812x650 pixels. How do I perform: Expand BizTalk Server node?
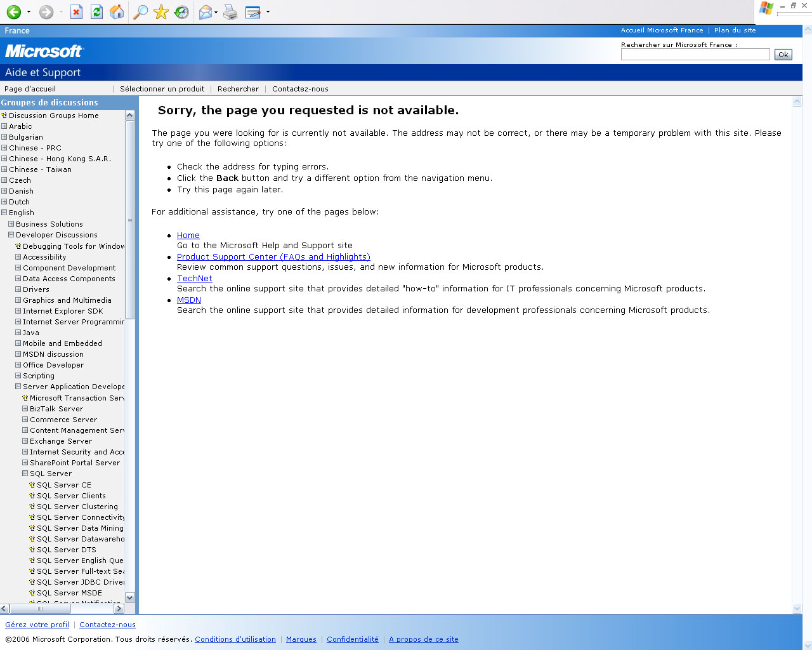[x=25, y=409]
